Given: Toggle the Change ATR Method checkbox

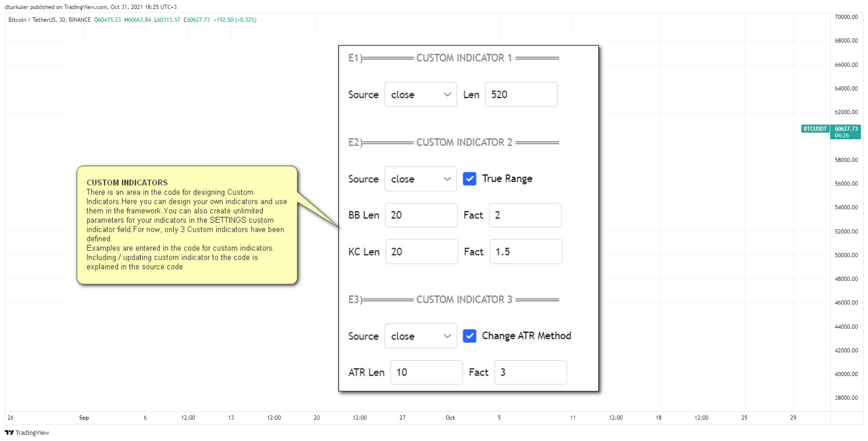Looking at the screenshot, I should 469,336.
